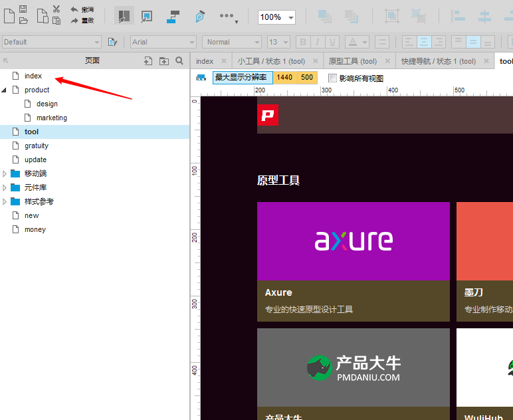Click the Open folder icon
The width and height of the screenshot is (513, 420).
tap(23, 21)
